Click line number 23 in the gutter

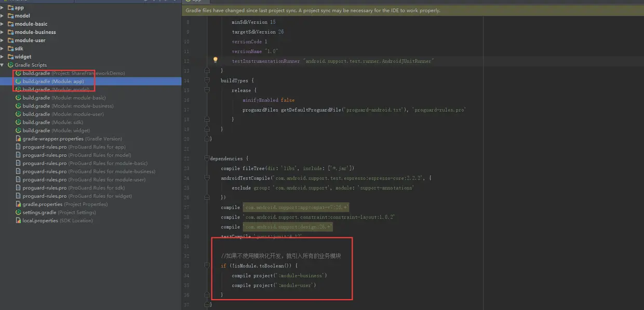(x=187, y=168)
